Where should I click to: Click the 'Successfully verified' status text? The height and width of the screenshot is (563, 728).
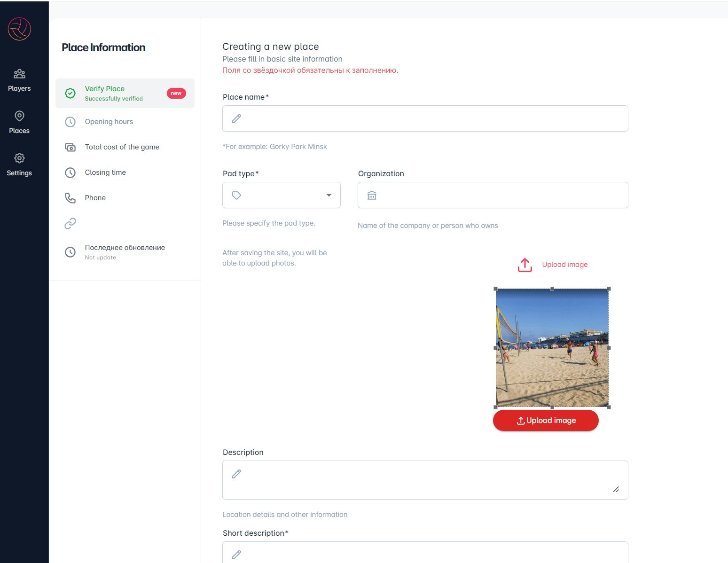tap(114, 99)
